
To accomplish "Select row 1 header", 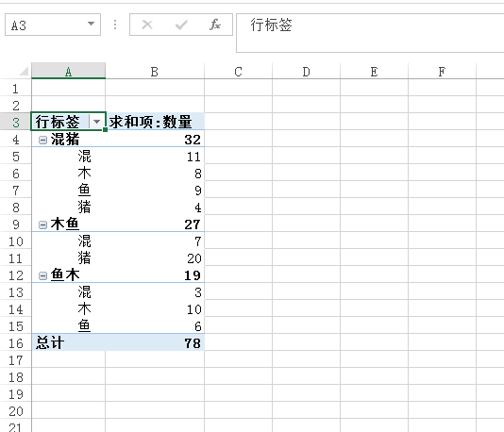I will (x=15, y=89).
